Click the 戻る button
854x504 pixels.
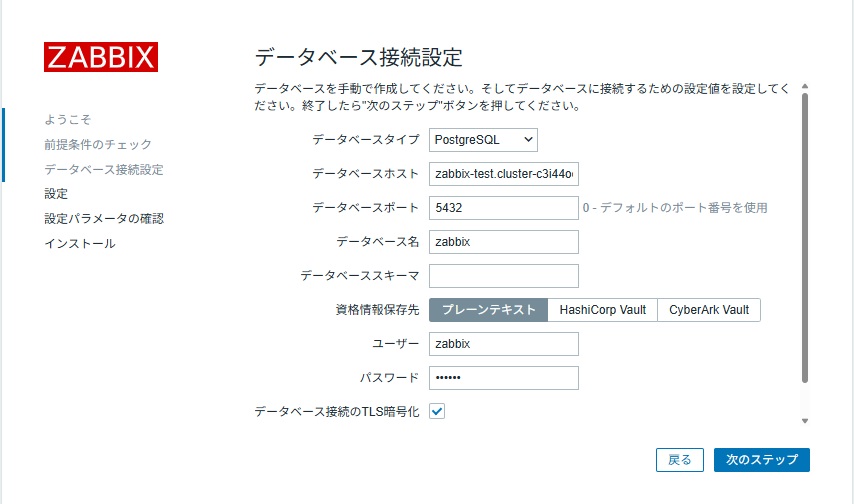pyautogui.click(x=680, y=460)
